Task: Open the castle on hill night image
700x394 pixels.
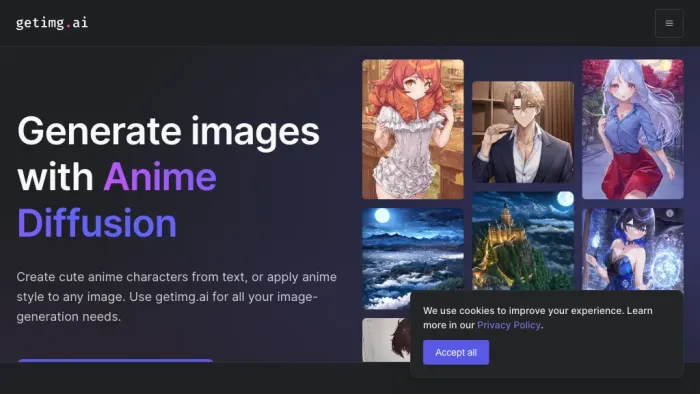Action: pos(523,241)
